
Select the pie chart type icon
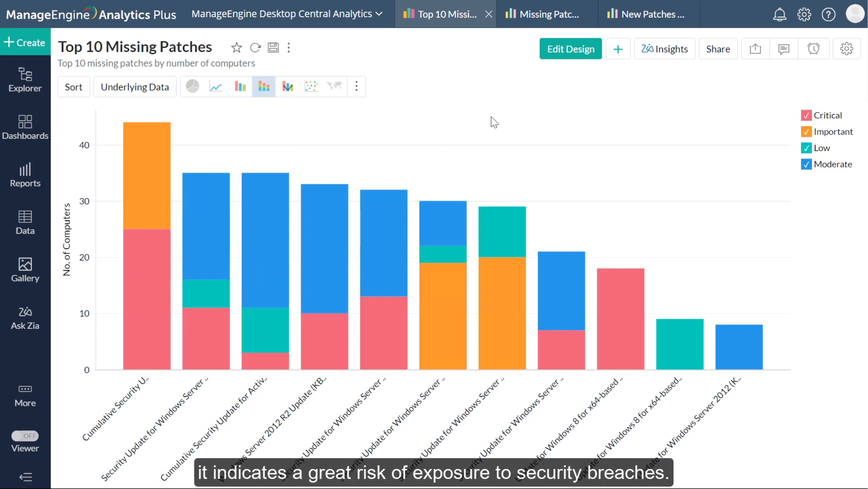[192, 86]
